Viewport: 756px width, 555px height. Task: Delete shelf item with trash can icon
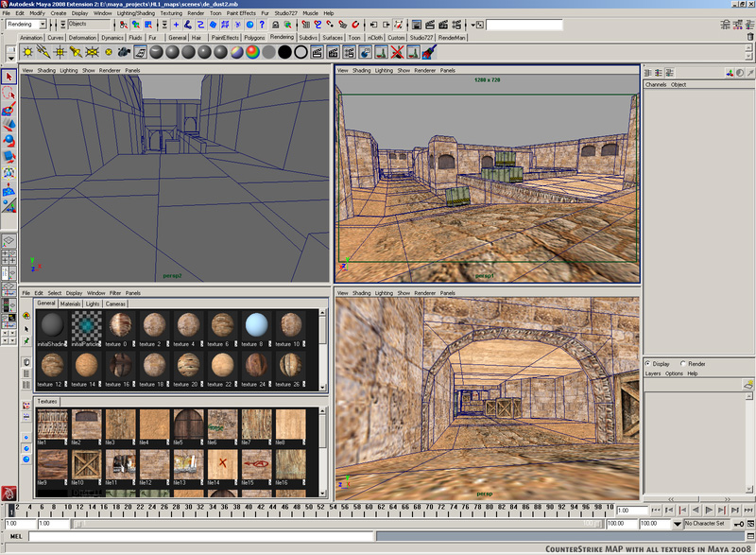750,37
